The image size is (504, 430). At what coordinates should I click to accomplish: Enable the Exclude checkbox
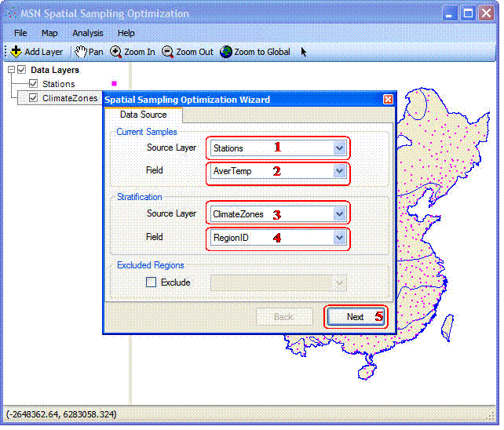[x=151, y=282]
